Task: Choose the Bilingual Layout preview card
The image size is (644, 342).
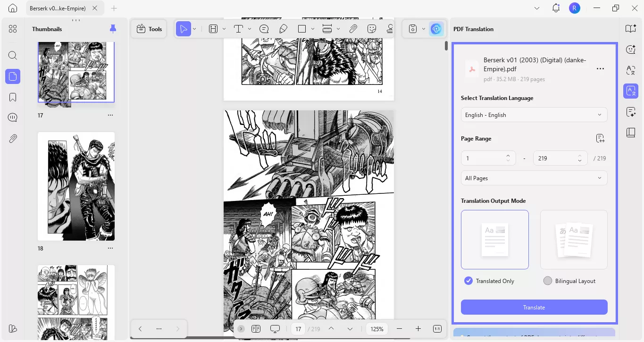Action: click(x=574, y=240)
